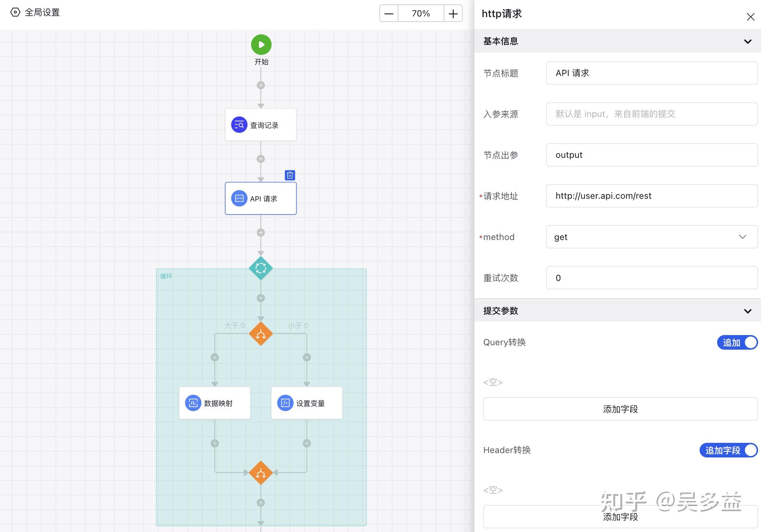Collapse the 提交参数 section
761x532 pixels.
coord(747,310)
